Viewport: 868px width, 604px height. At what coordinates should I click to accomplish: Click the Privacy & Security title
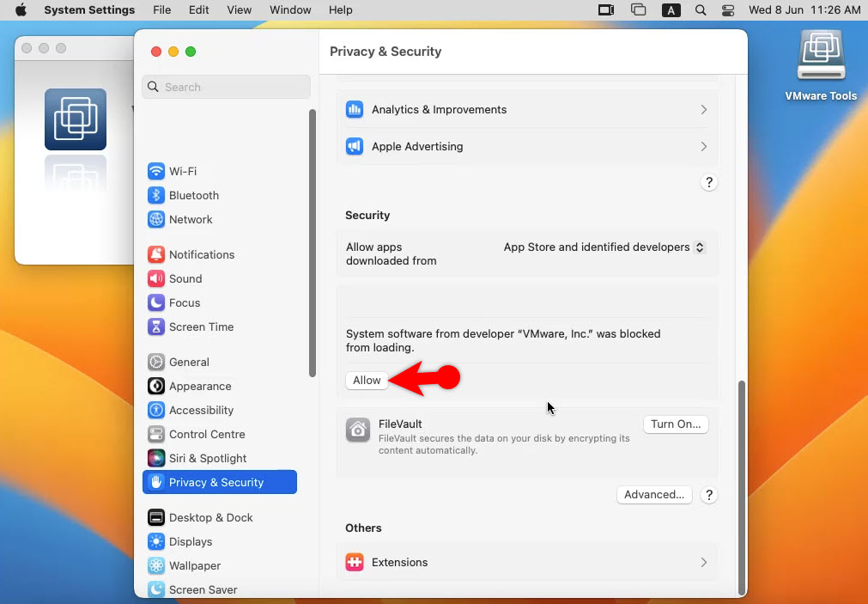(385, 52)
